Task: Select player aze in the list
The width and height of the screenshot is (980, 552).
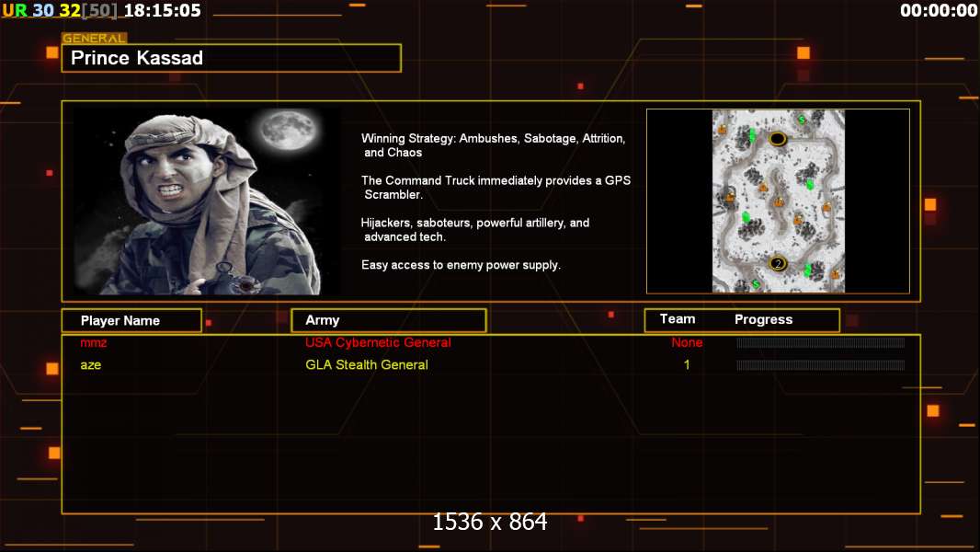Action: [91, 365]
